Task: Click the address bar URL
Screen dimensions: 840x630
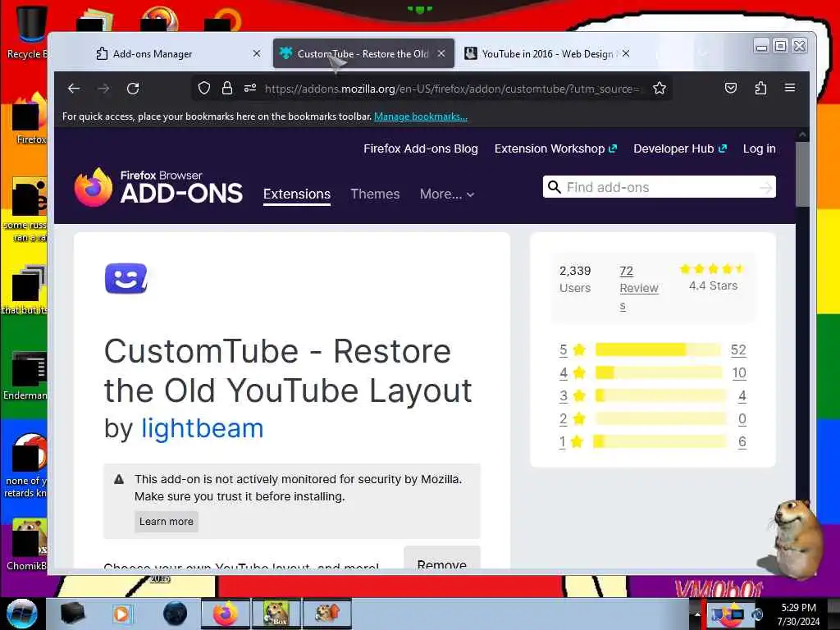Action: 453,89
